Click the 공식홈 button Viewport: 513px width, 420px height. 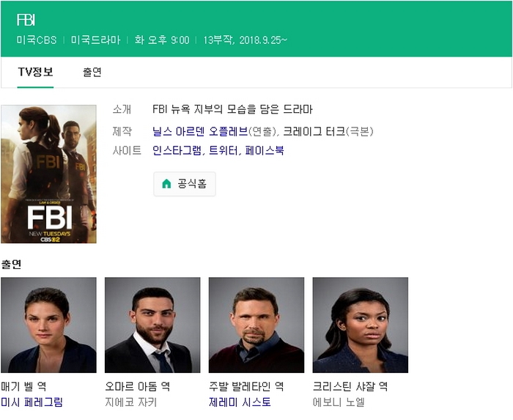pyautogui.click(x=185, y=184)
